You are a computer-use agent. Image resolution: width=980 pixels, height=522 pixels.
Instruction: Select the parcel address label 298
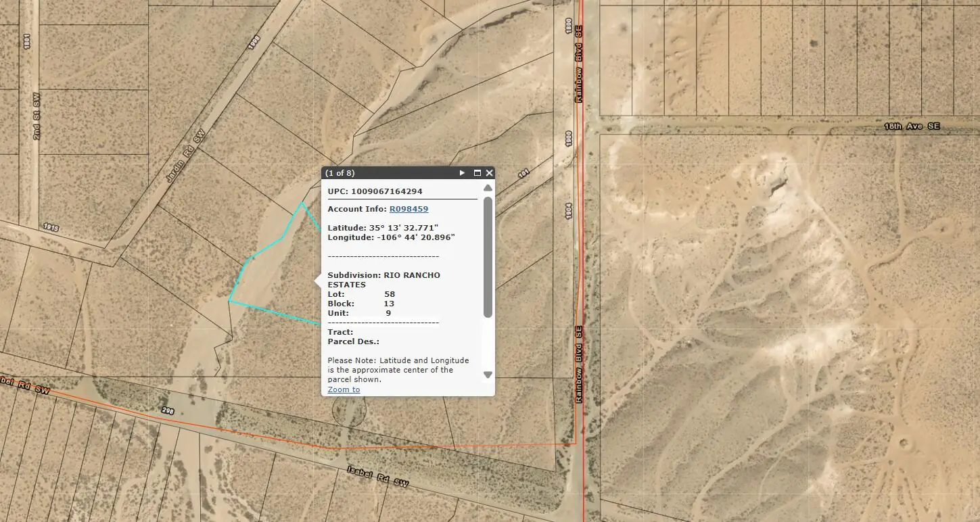[x=168, y=410]
